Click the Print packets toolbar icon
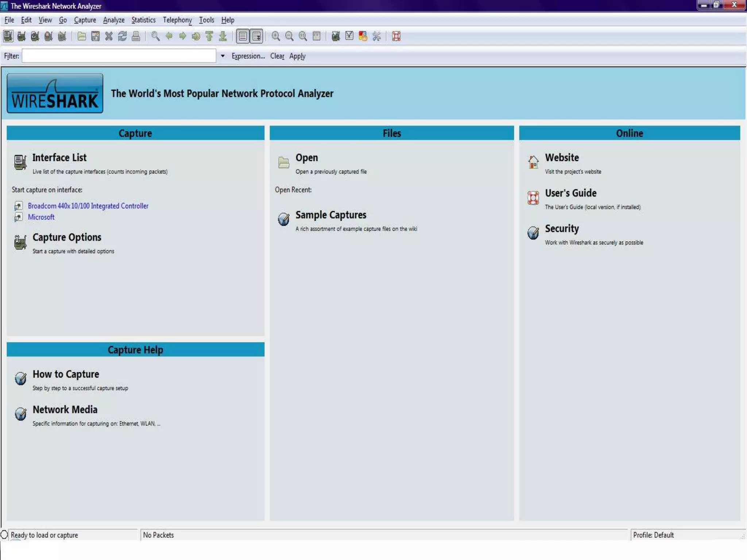The width and height of the screenshot is (747, 560). click(136, 36)
